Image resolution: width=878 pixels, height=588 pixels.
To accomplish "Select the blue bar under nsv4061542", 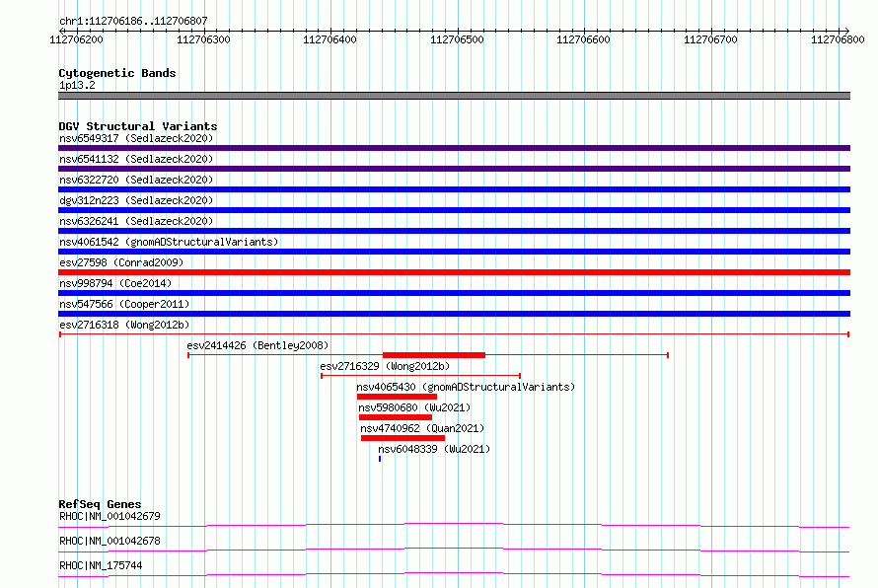I will point(454,252).
